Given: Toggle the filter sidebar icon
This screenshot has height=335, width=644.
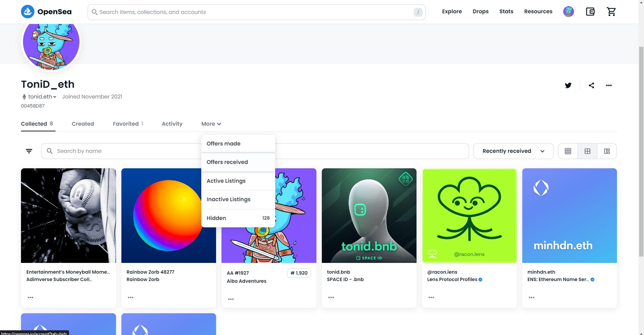Looking at the screenshot, I should pyautogui.click(x=29, y=151).
